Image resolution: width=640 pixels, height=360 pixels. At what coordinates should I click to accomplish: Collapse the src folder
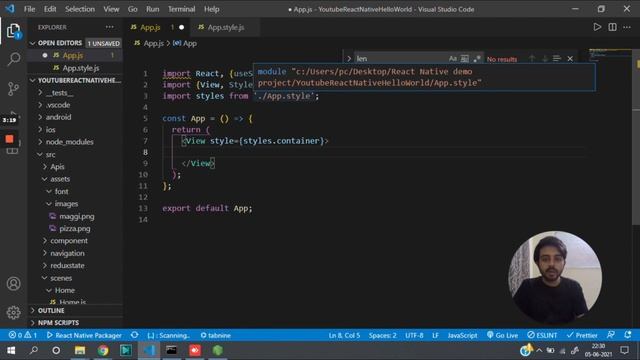tap(50, 155)
